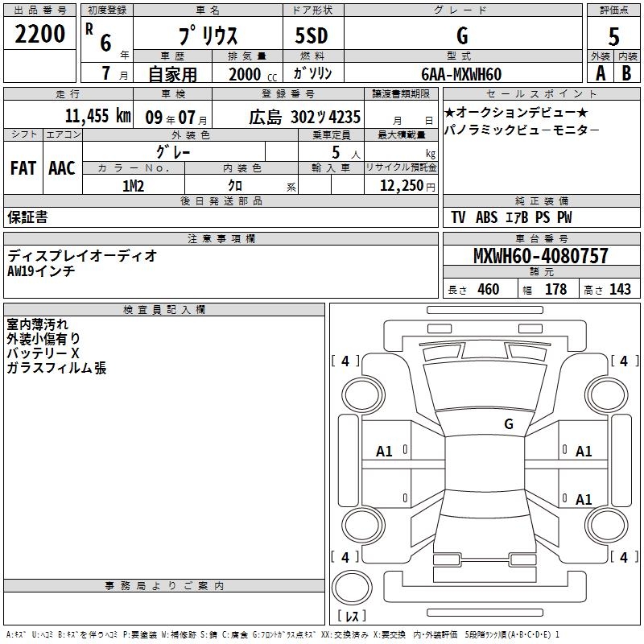
Task: Click ABS in genuine equipment
Action: pos(486,217)
